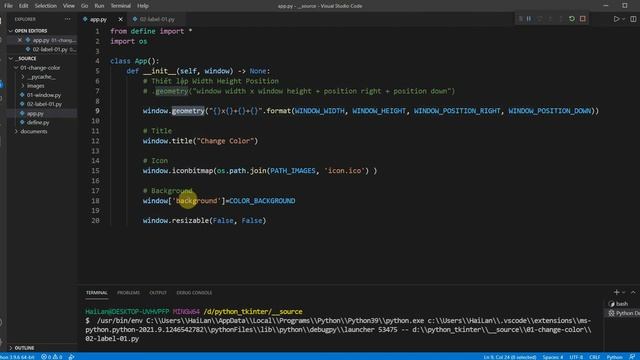Screen dimensions: 640x360
Task: Collapse the 01-change-color folder
Action: pos(40,68)
